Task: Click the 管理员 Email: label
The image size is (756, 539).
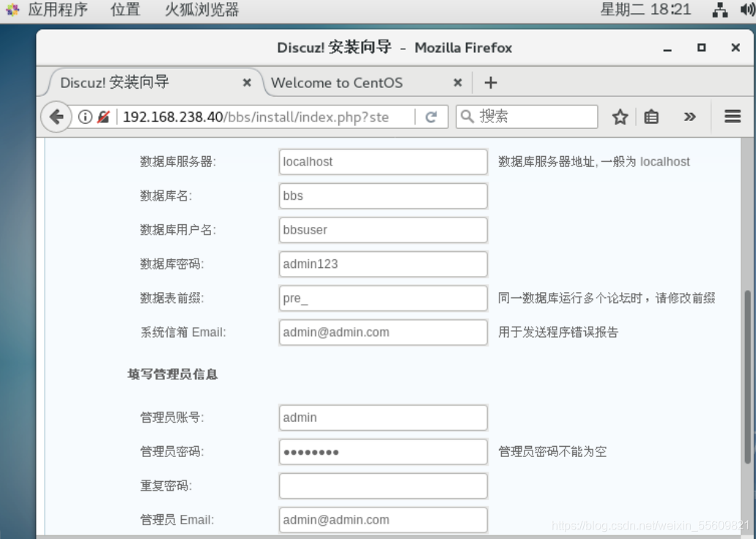Action: 177,520
